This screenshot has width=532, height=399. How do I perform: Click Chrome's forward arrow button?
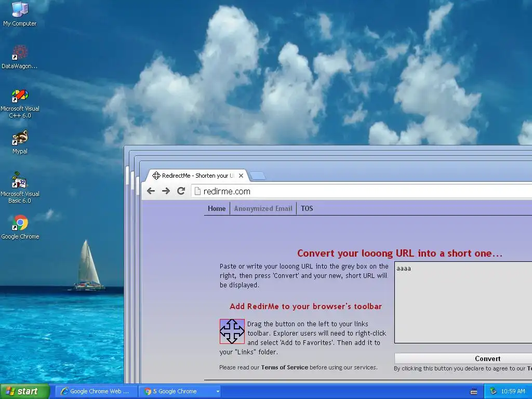[166, 191]
